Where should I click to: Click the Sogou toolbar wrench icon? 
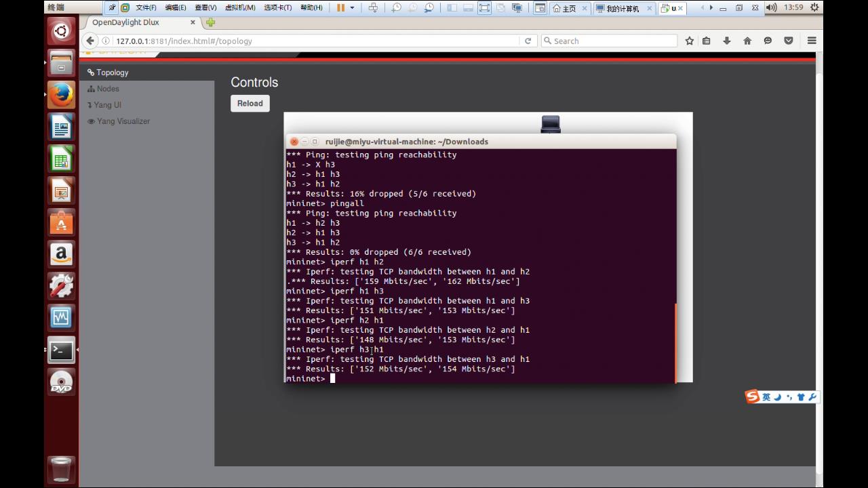pyautogui.click(x=813, y=397)
